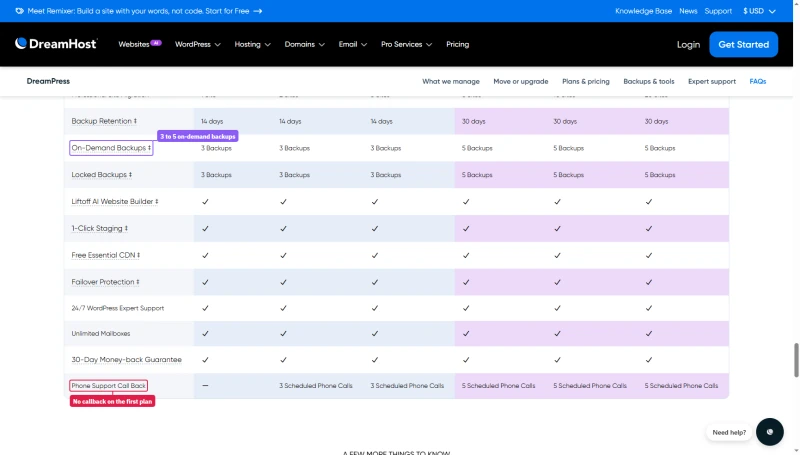Screen dimensions: 800x455
Task: Click the Liftoff AI Website Builder label
Action: tap(115, 201)
